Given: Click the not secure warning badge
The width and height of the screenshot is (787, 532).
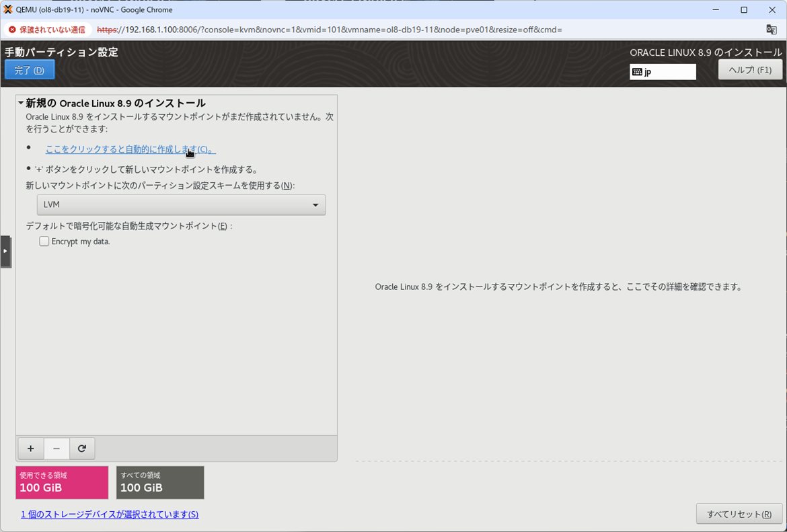Looking at the screenshot, I should [x=47, y=30].
